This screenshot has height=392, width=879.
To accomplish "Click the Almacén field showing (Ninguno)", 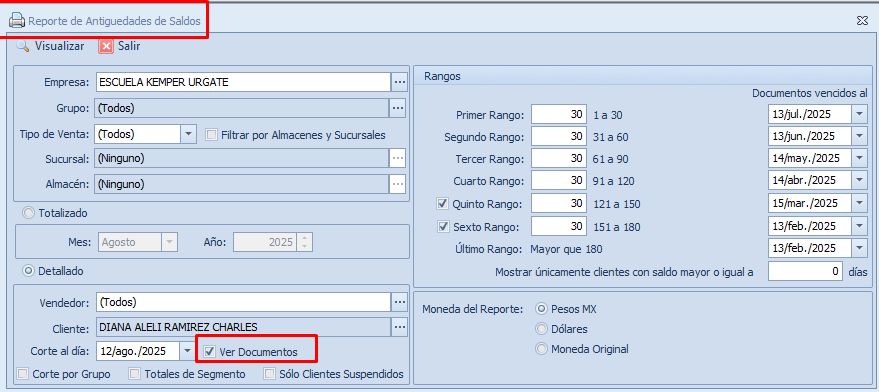I will (x=243, y=183).
